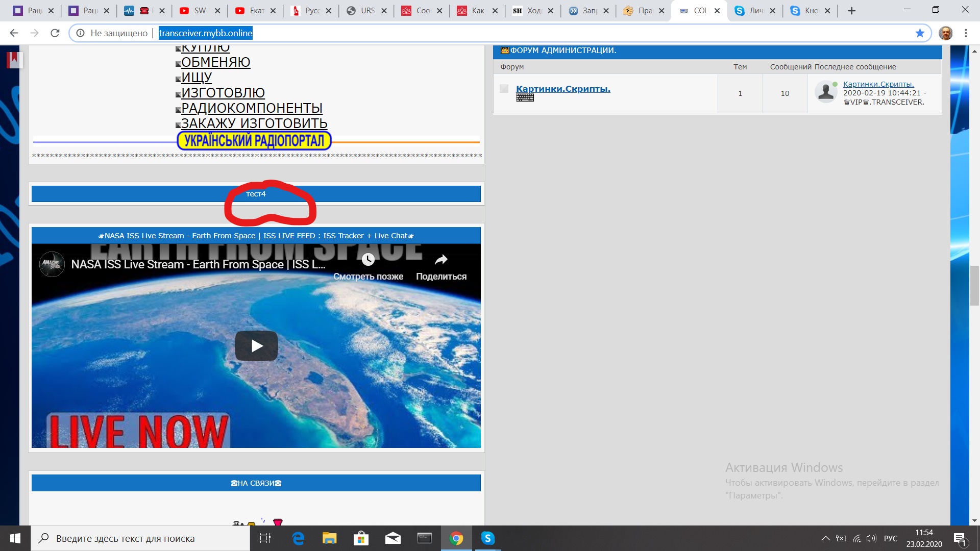Switch to the URS tab

(366, 11)
